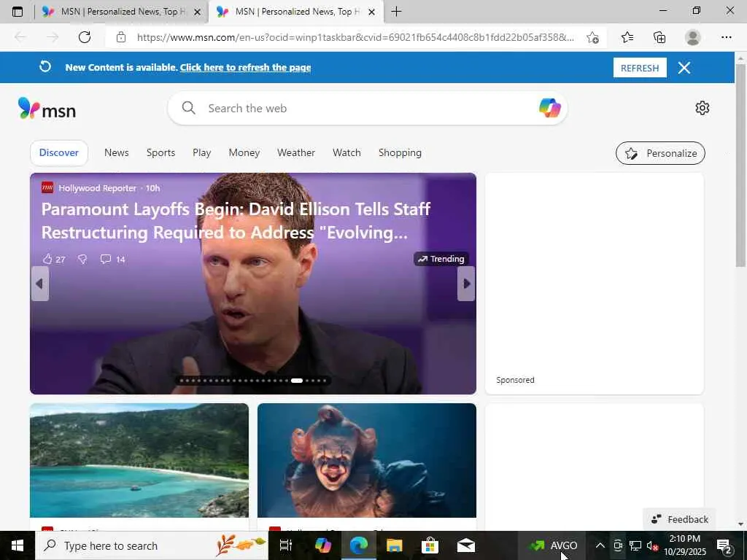Open the browser profile avatar
747x560 pixels.
point(693,37)
